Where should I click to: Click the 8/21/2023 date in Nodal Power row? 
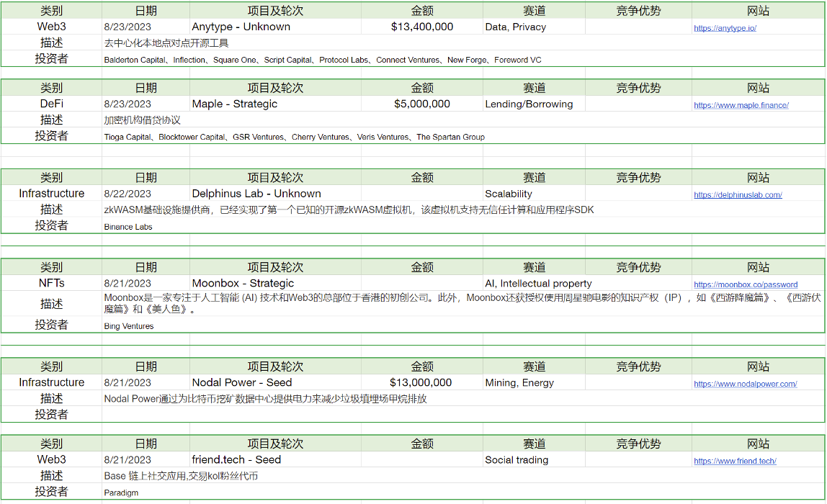146,382
